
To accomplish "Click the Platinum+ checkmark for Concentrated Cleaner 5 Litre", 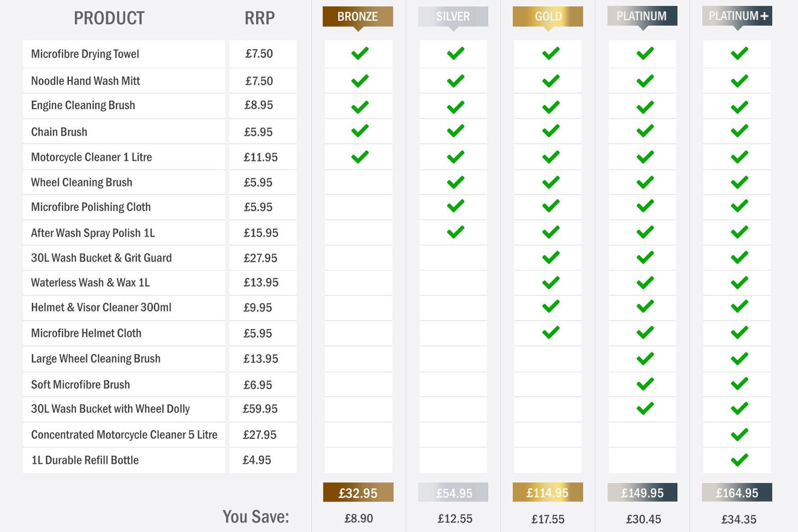I will [x=739, y=435].
